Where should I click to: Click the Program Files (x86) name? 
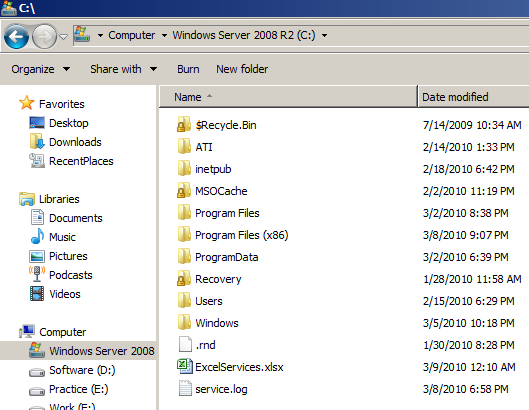[x=242, y=235]
